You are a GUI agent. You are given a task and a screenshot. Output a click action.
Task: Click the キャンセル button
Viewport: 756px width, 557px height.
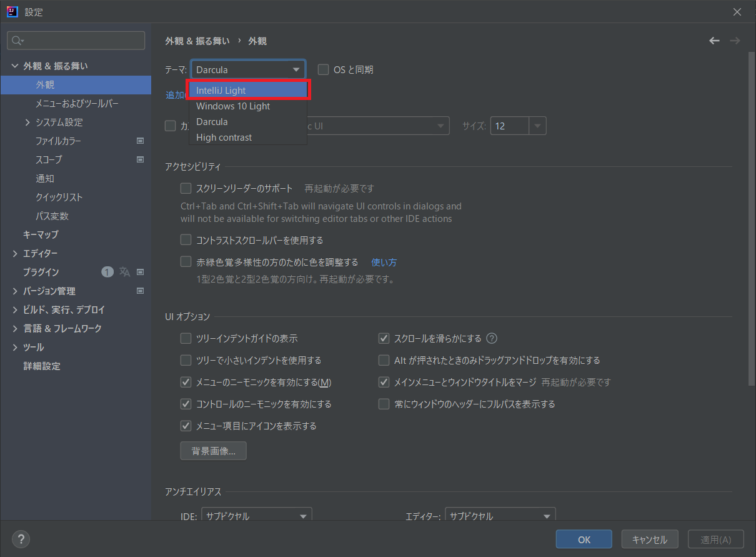[x=650, y=539]
